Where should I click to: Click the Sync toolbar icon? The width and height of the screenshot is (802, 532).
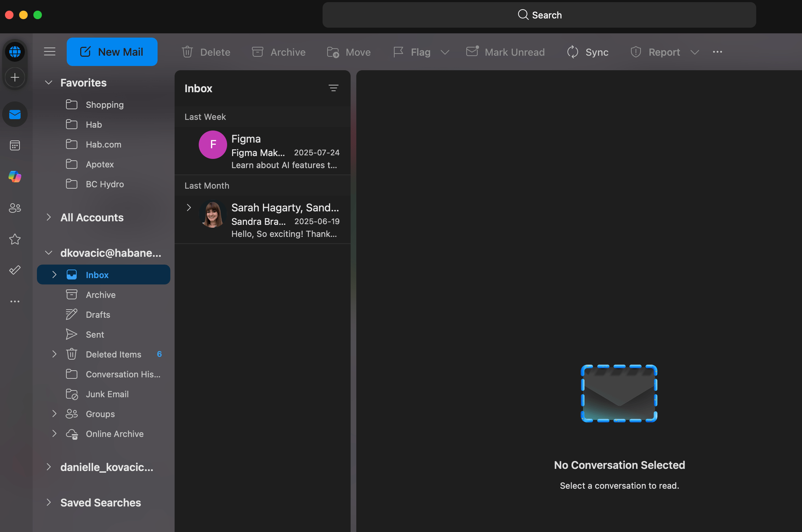click(573, 52)
